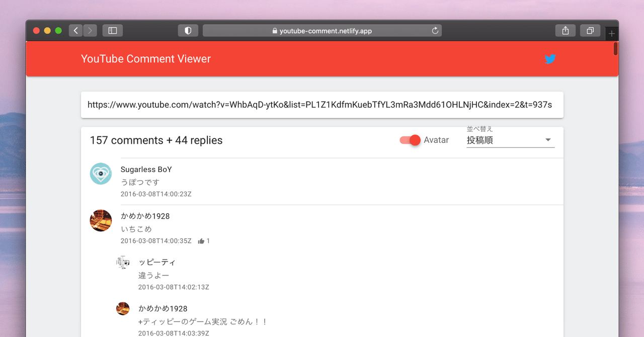Viewport: 644px width, 337px height.
Task: Click the Reader appearance icon in the toolbar
Action: pos(188,30)
